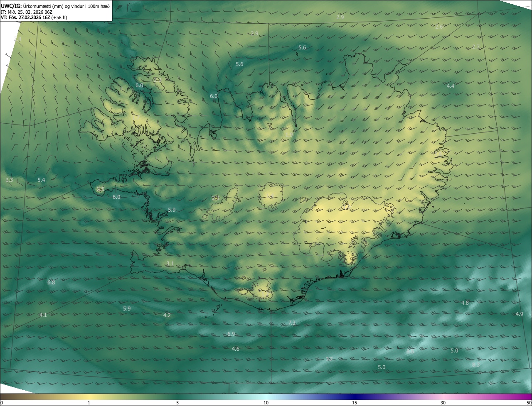Pick the 6.9 value label on the map
The height and width of the screenshot is (406, 532).
pyautogui.click(x=231, y=334)
